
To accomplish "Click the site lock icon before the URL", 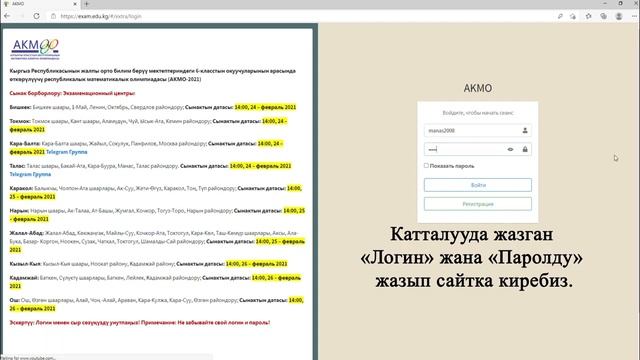I will pyautogui.click(x=53, y=16).
